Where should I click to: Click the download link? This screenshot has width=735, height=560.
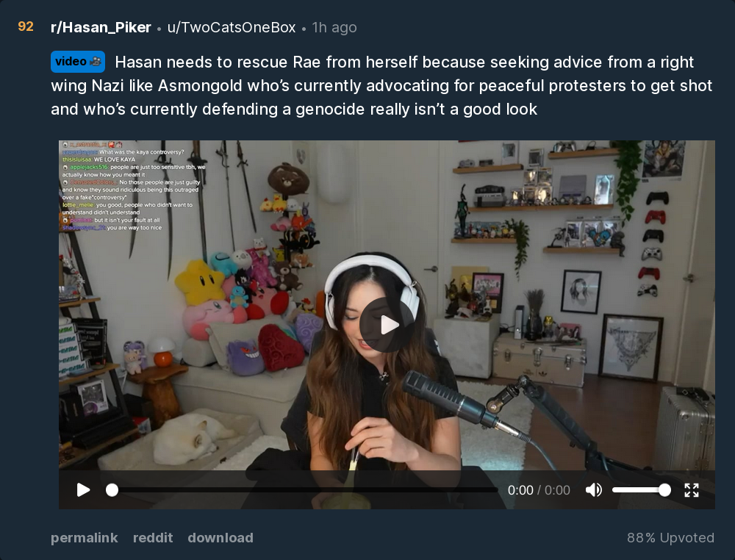coord(220,537)
